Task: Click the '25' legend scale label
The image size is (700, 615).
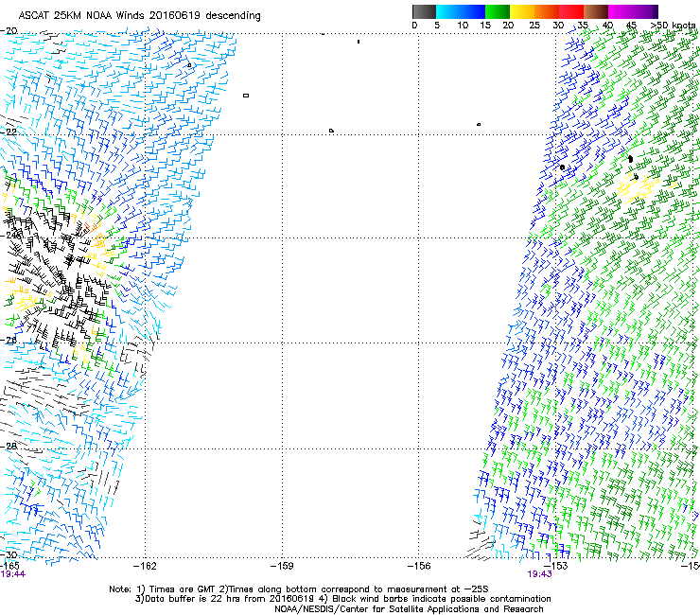Action: [x=534, y=26]
